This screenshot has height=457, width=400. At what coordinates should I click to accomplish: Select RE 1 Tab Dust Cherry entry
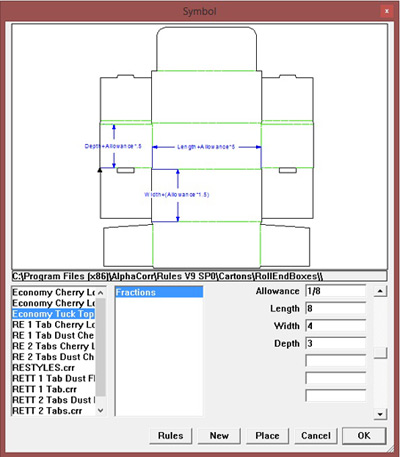(x=53, y=335)
